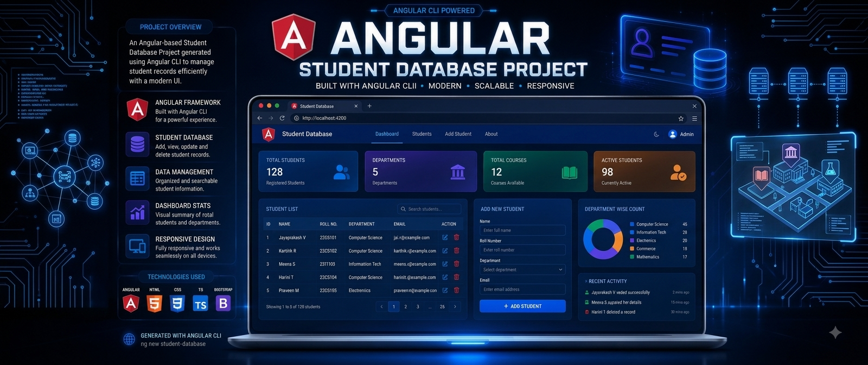The height and width of the screenshot is (365, 868).
Task: Click the blue Add Student button
Action: (x=522, y=306)
